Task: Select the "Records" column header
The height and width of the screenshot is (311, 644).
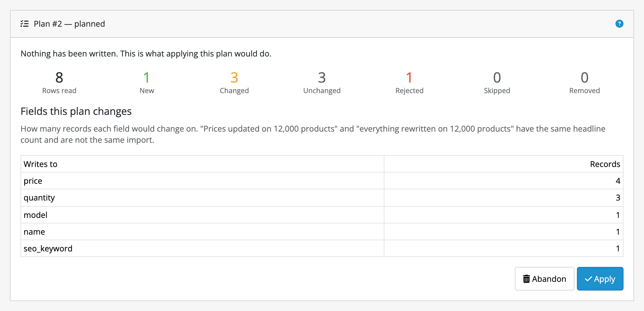Action: click(x=605, y=164)
